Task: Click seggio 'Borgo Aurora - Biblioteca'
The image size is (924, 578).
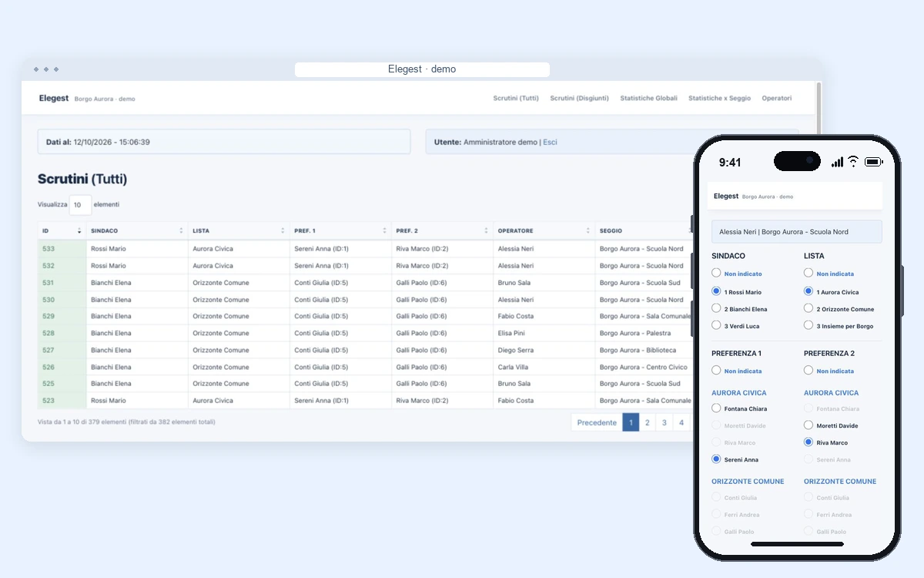Action: click(x=638, y=350)
